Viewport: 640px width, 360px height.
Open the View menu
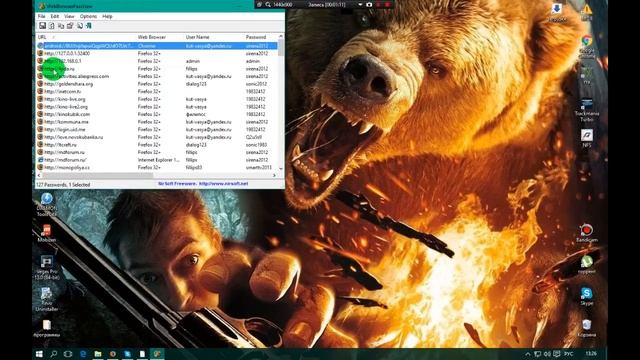click(x=69, y=16)
